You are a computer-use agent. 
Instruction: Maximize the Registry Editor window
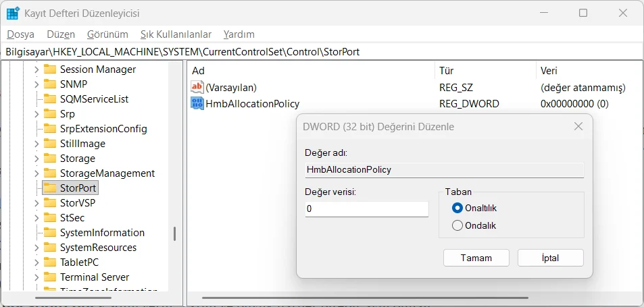[x=583, y=13]
